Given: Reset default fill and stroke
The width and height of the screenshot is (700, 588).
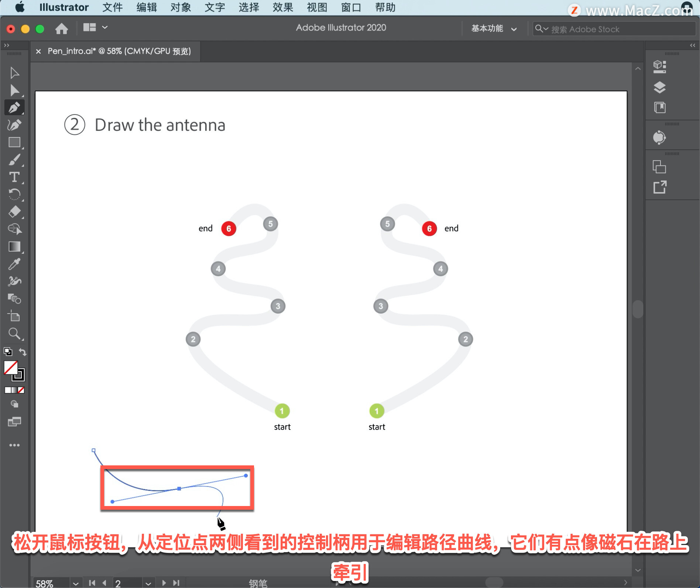Looking at the screenshot, I should tap(7, 351).
